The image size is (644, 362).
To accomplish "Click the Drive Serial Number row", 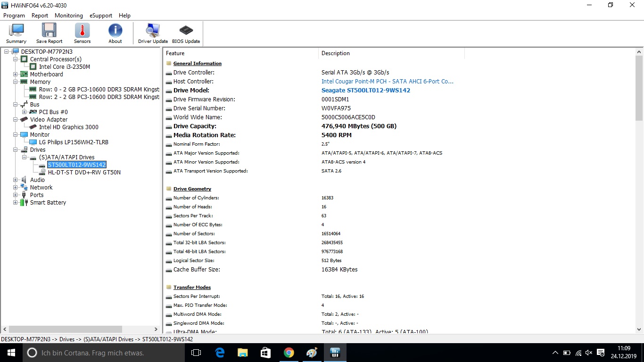I will 314,108.
